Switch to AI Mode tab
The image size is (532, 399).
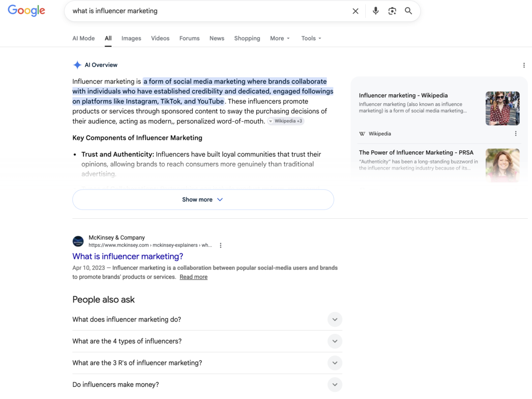coord(83,39)
